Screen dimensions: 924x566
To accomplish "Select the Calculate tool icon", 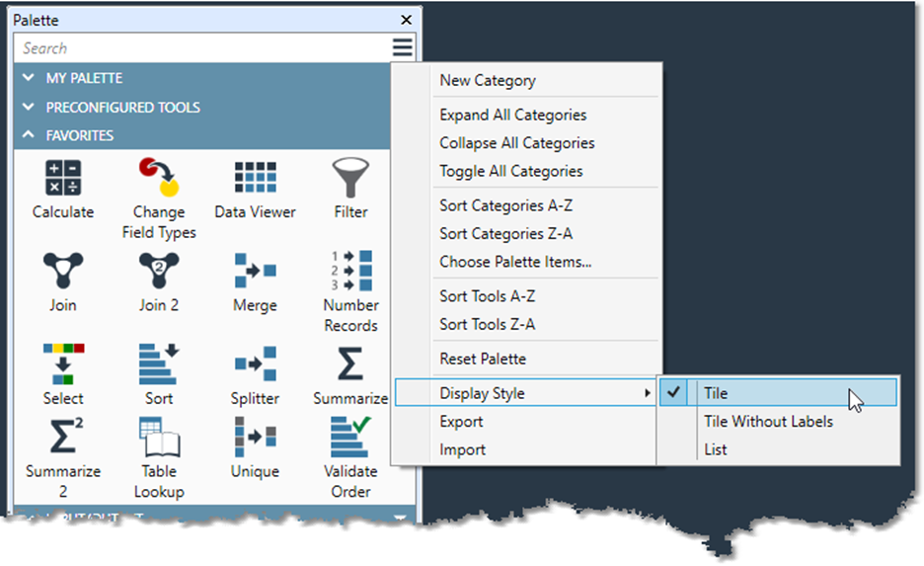I will pos(63,179).
